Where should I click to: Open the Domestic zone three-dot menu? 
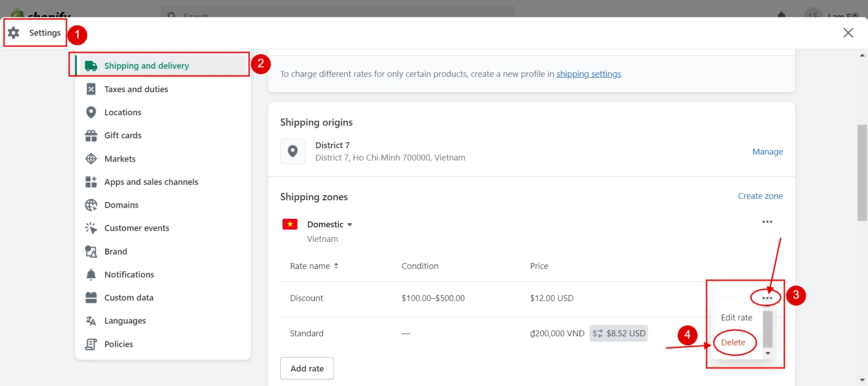coord(767,222)
